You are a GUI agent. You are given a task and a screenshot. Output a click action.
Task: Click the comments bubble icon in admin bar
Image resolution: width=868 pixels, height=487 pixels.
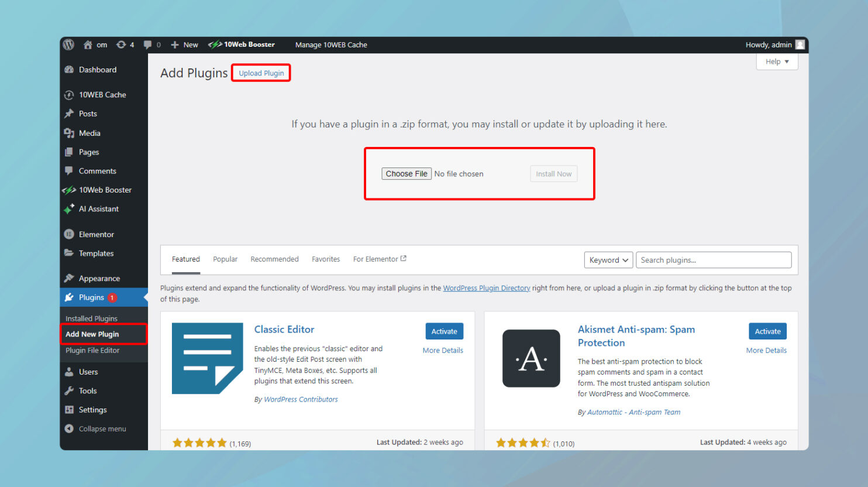147,44
